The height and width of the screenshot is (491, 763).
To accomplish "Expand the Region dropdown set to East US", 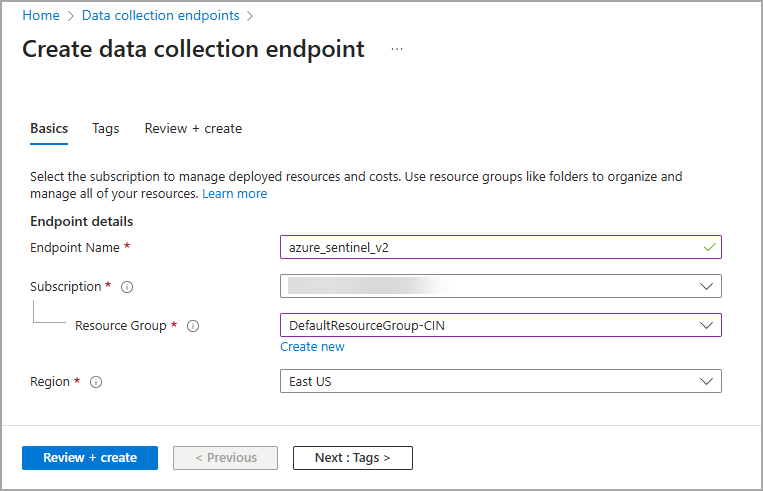I will [x=500, y=381].
